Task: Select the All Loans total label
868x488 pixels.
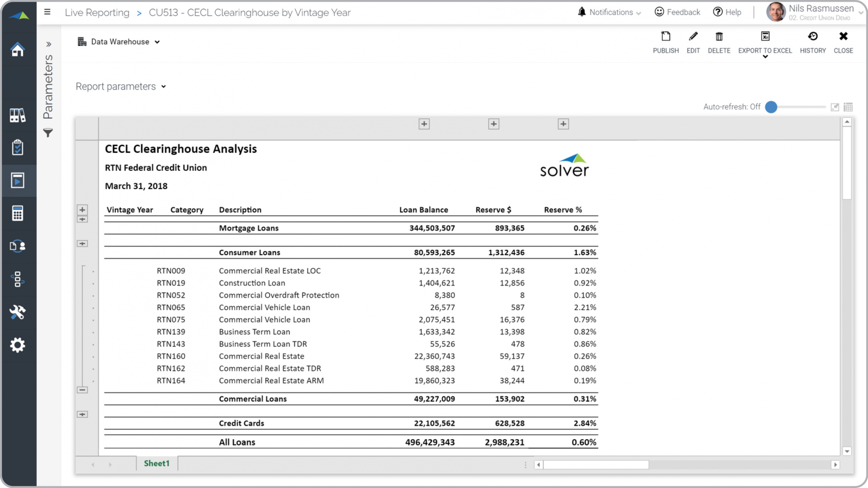Action: tap(237, 442)
